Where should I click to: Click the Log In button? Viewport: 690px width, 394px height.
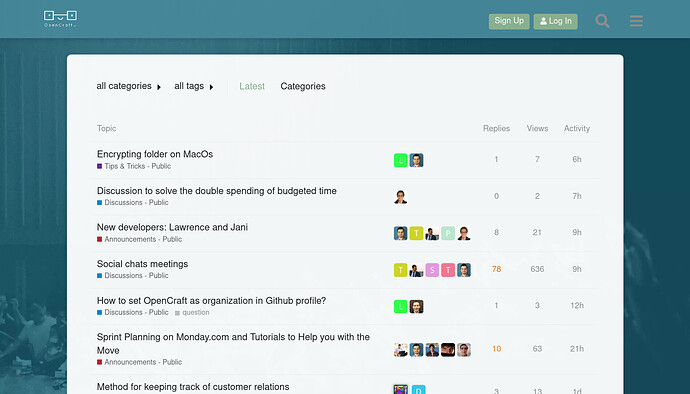(x=556, y=21)
